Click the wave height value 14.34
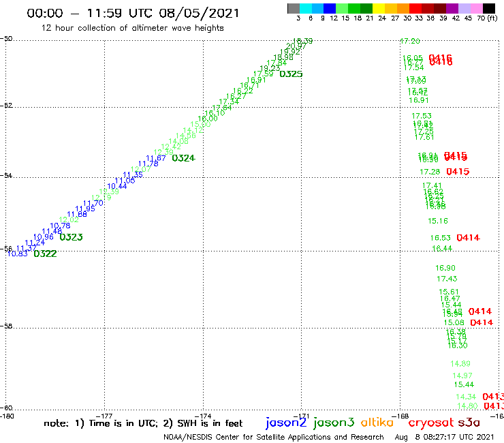This screenshot has height=443, width=504. (x=466, y=397)
